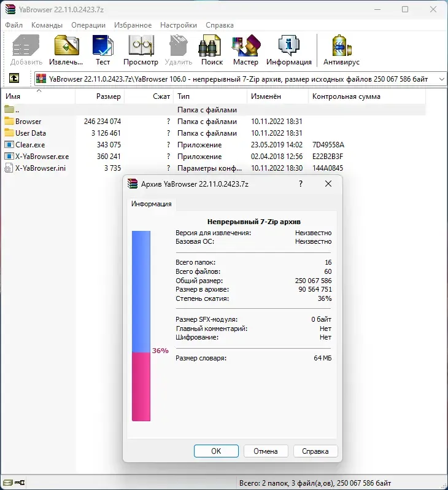
Task: Select the Clear.exe file name
Action: tap(30, 145)
